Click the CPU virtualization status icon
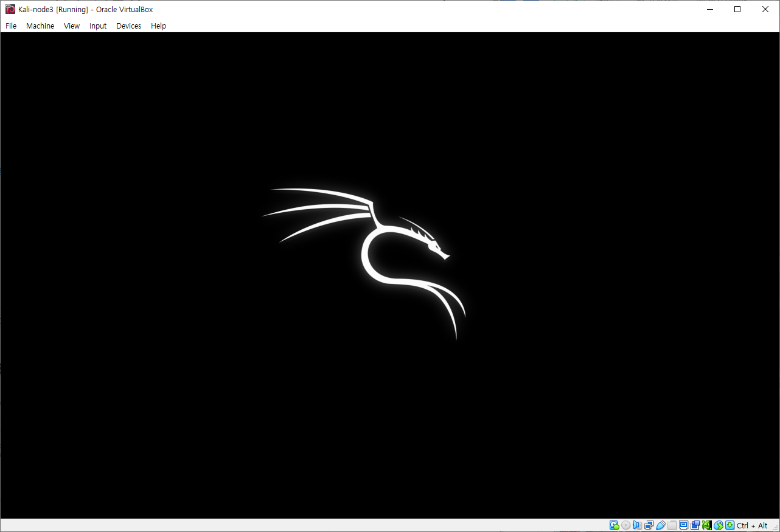The image size is (780, 532). coord(707,525)
